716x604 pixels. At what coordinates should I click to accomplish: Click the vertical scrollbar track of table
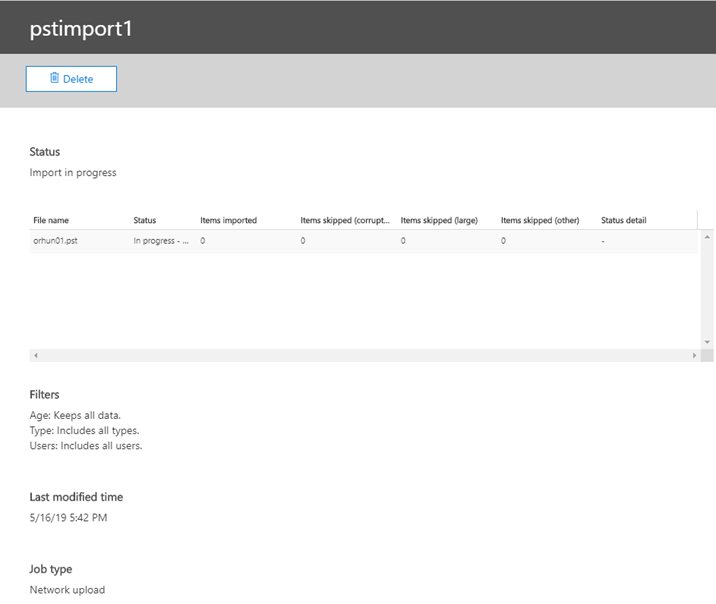[707, 289]
